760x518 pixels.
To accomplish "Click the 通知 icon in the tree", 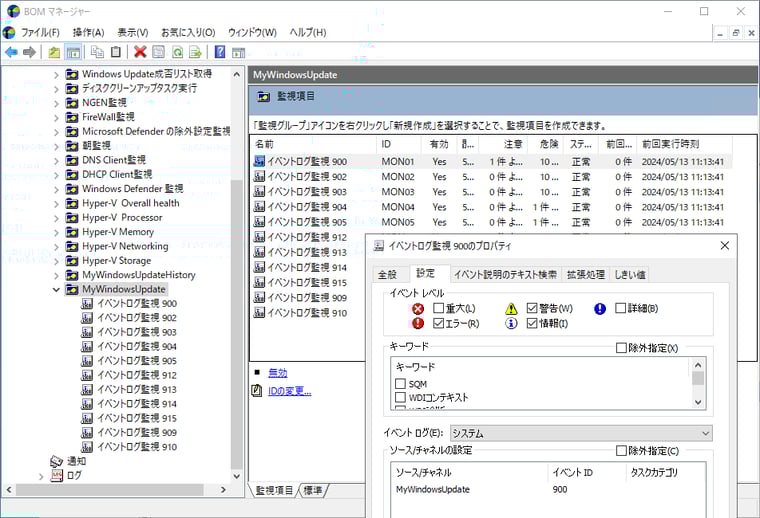I will 57,461.
